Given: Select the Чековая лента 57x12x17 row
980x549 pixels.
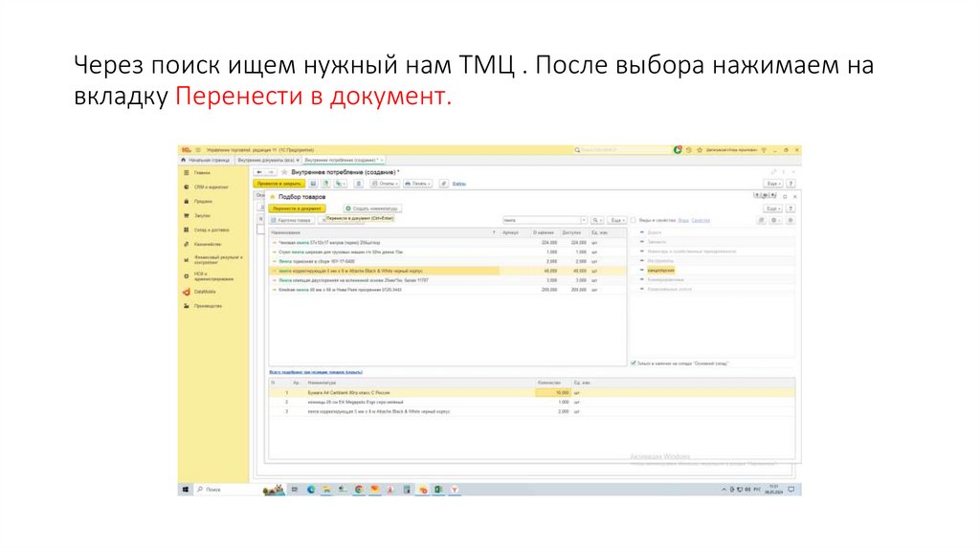Looking at the screenshot, I should click(x=447, y=242).
